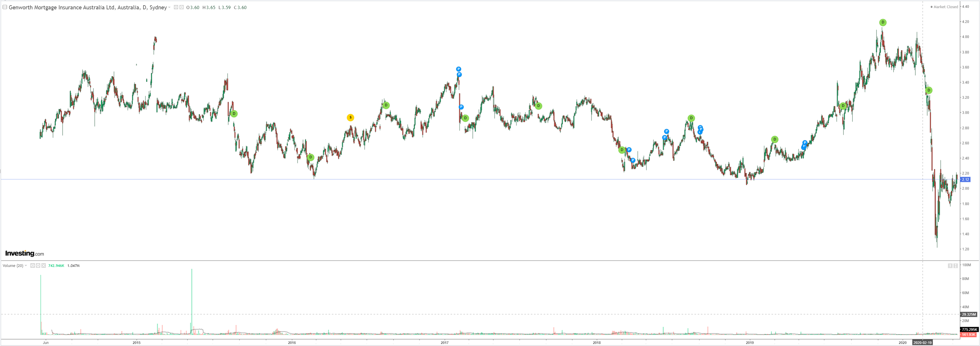The height and width of the screenshot is (346, 980).
Task: Click the 2020-02-19 date label on time axis
Action: (922, 342)
